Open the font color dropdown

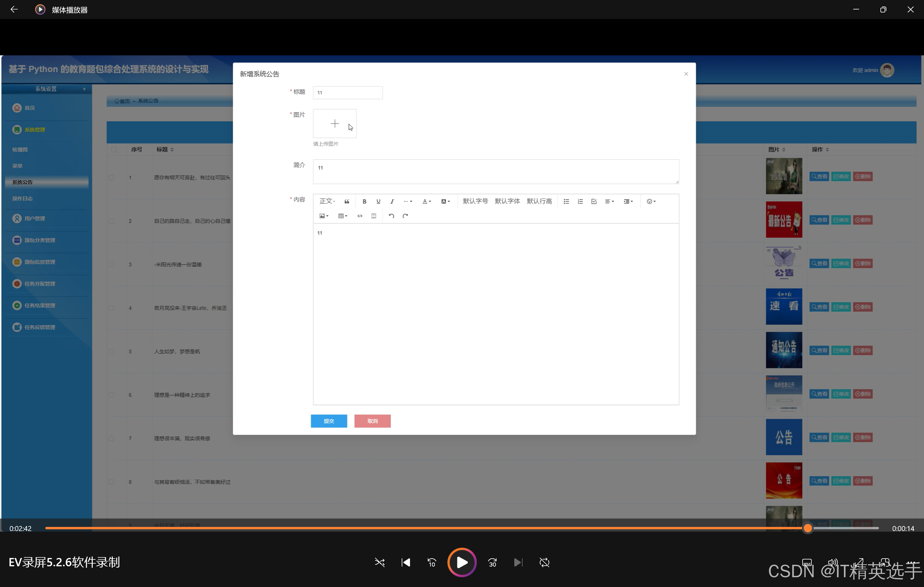427,201
